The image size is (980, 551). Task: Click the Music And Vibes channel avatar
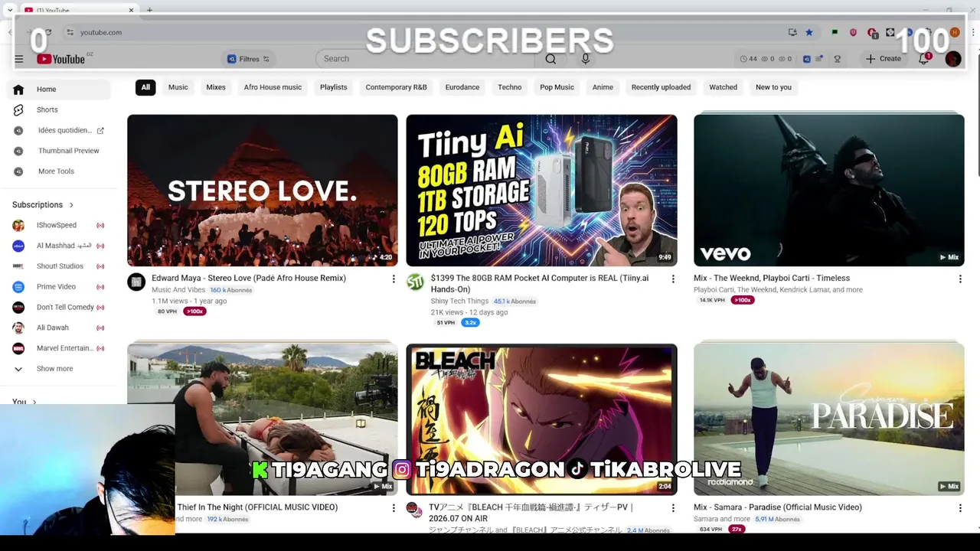136,282
